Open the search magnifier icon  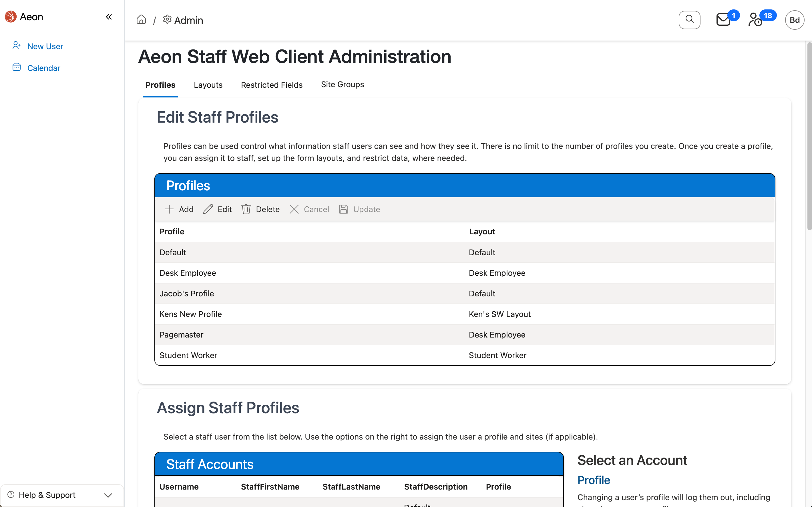tap(689, 20)
